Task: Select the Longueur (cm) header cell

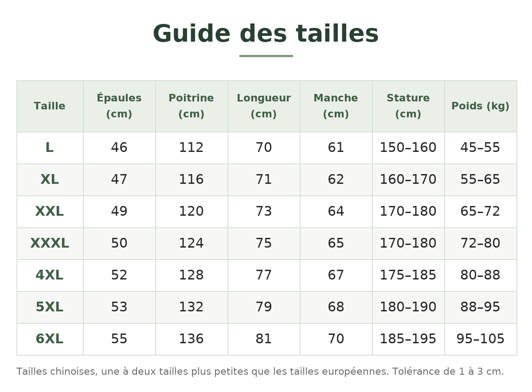Action: 264,106
